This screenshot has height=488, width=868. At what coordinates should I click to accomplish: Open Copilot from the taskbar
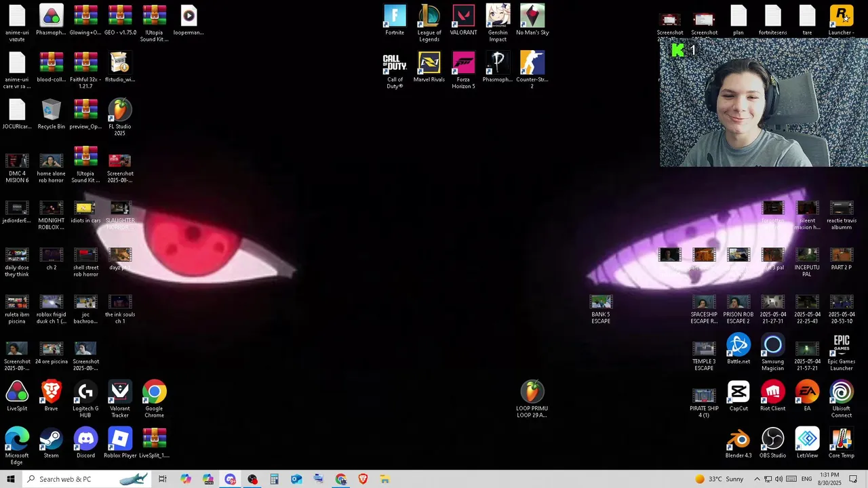(x=186, y=479)
